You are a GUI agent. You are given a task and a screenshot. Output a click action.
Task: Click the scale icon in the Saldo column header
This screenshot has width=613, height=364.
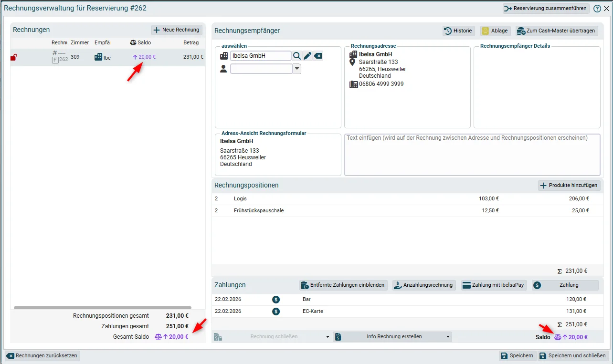click(133, 42)
